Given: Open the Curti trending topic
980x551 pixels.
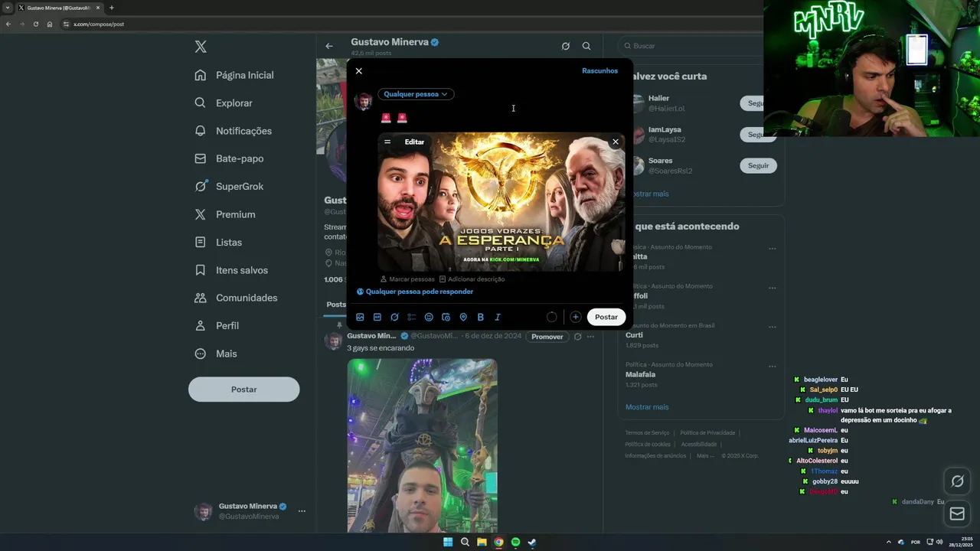Looking at the screenshot, I should [x=701, y=335].
